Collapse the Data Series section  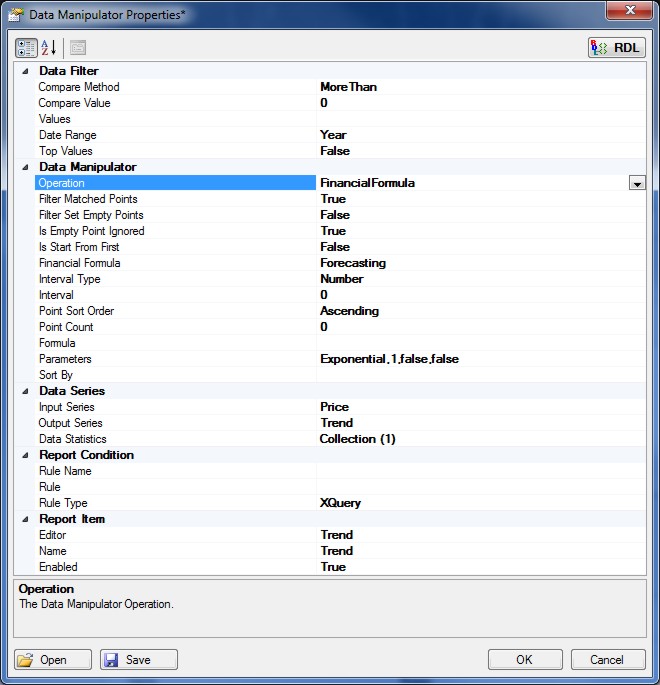(24, 391)
